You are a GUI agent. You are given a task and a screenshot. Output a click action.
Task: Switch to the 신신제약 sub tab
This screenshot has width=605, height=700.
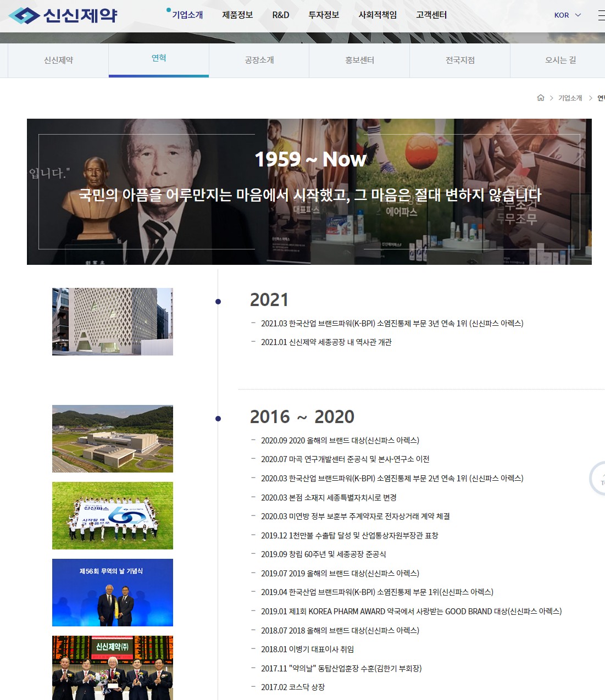pyautogui.click(x=58, y=60)
